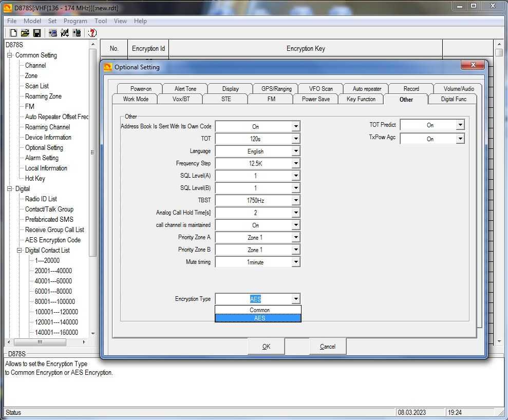
Task: Open the Language dropdown
Action: click(x=295, y=151)
